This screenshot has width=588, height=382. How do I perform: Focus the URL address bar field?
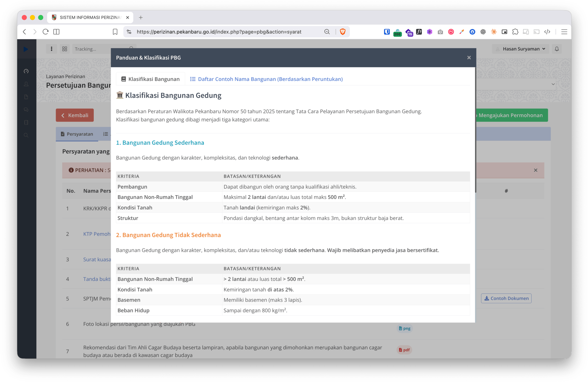point(219,32)
